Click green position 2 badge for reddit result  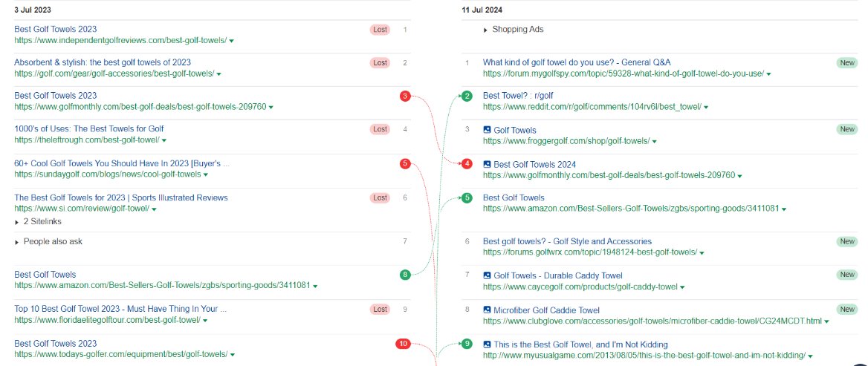pyautogui.click(x=467, y=97)
